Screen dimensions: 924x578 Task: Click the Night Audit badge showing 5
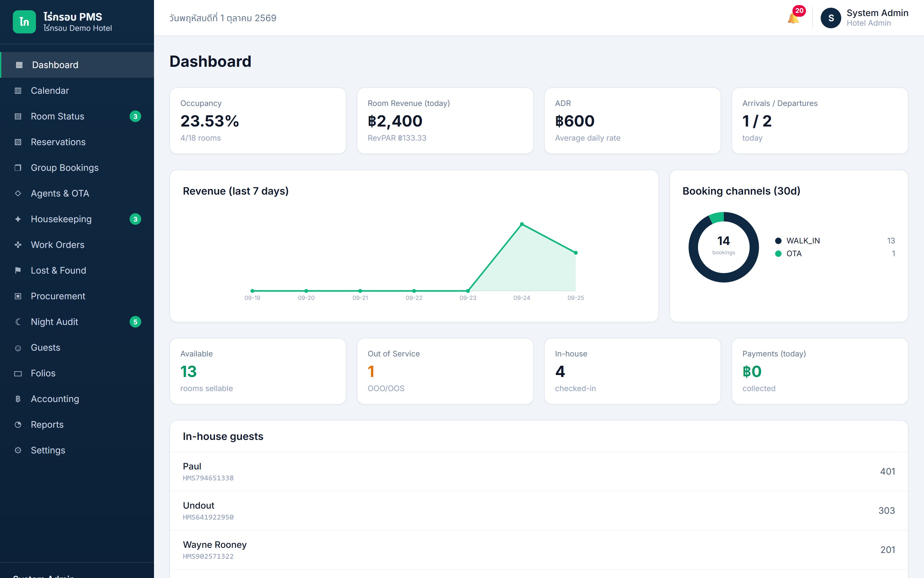pyautogui.click(x=135, y=322)
